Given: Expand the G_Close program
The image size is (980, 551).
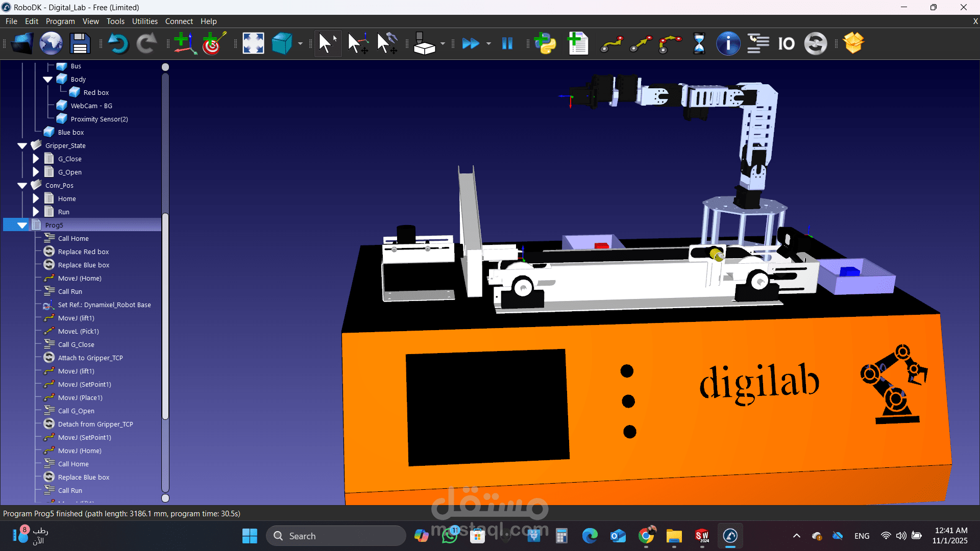Looking at the screenshot, I should (36, 159).
